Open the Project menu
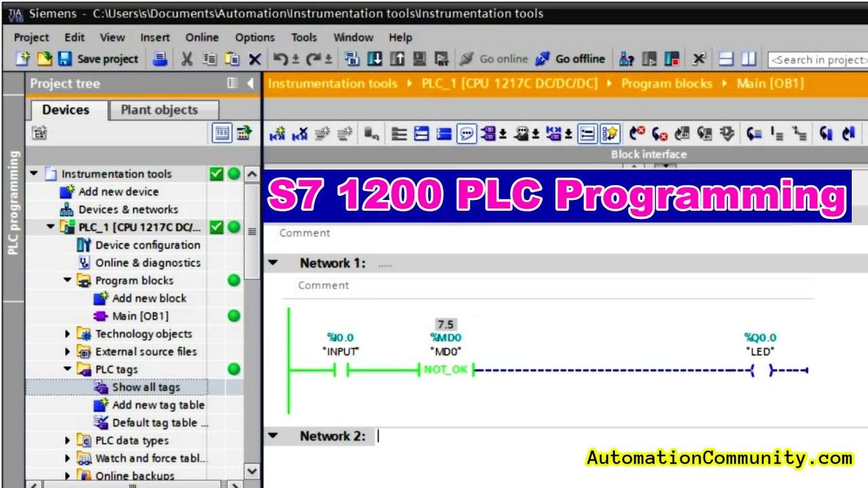Screen dimensions: 868x488 (31, 37)
